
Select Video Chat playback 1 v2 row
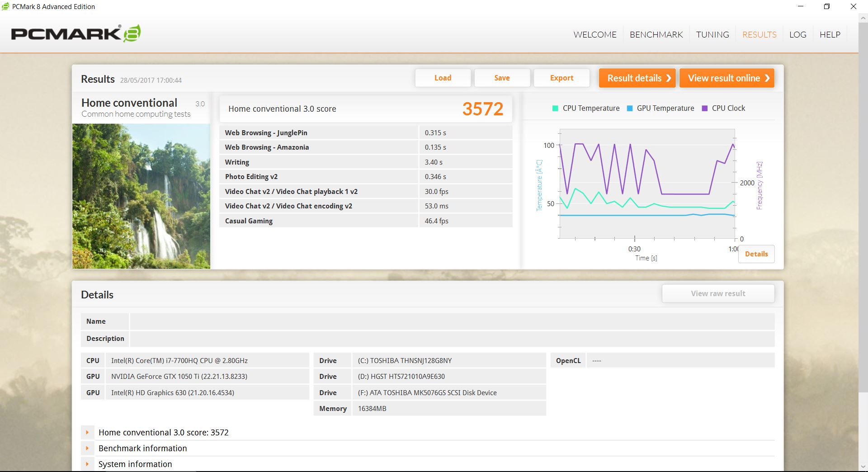(366, 191)
